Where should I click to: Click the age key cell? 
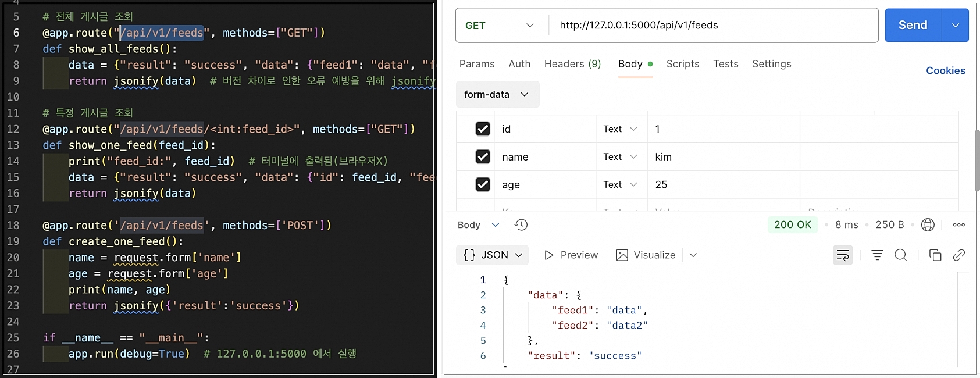(545, 185)
